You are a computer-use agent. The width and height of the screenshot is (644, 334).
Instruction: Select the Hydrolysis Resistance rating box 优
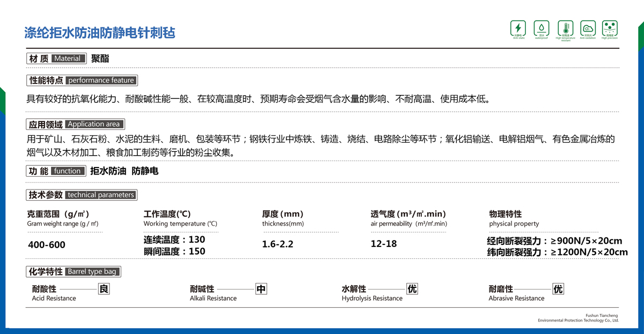(412, 289)
